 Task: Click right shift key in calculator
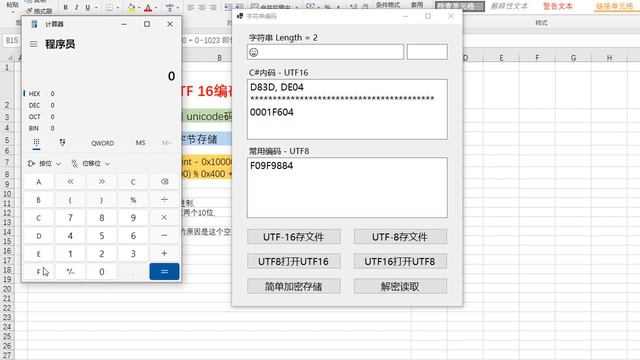pyautogui.click(x=102, y=182)
